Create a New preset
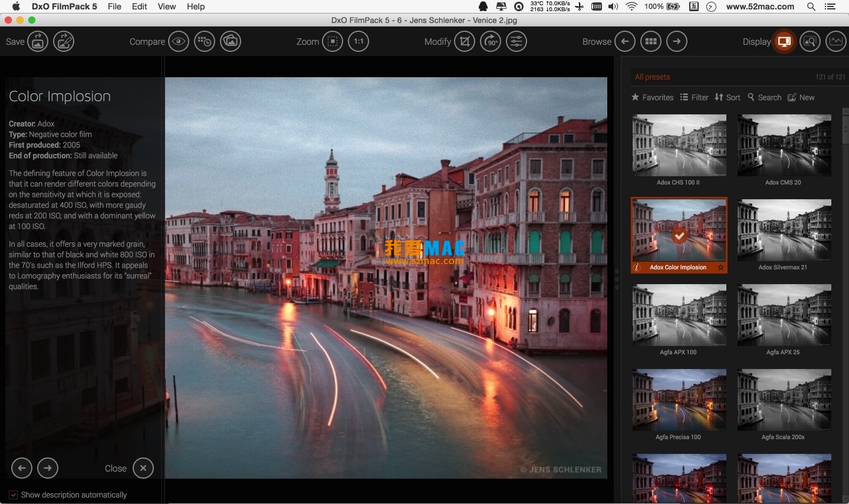This screenshot has width=849, height=504. (801, 97)
